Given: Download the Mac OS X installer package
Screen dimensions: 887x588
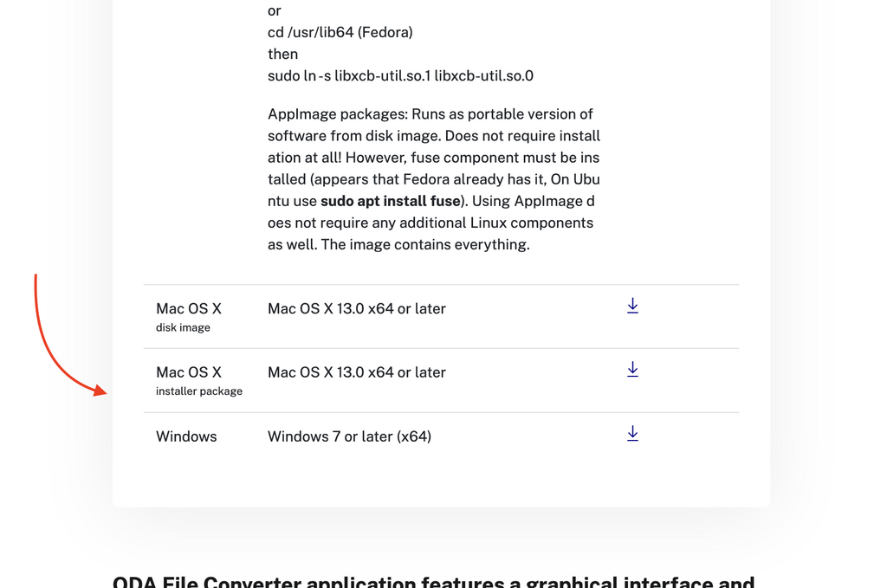Looking at the screenshot, I should pyautogui.click(x=632, y=370).
